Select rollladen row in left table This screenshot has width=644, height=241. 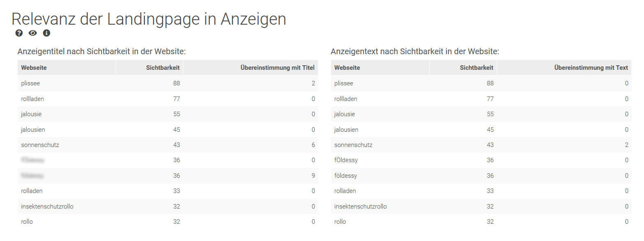[168, 99]
